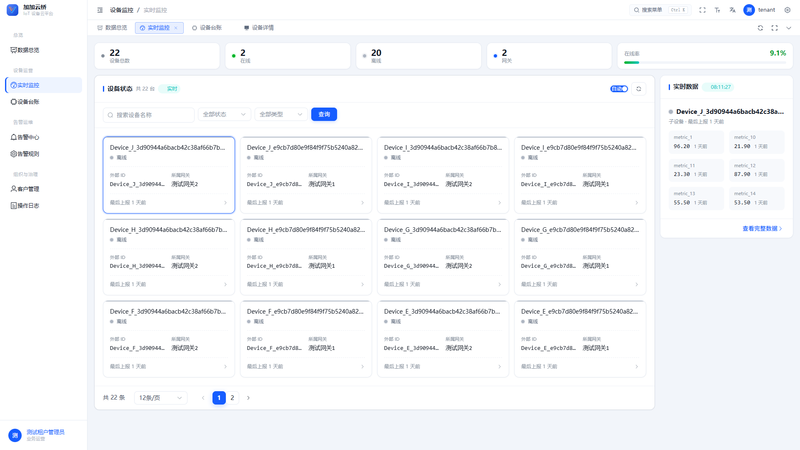Collapse sidebar using the menu fold icon
The height and width of the screenshot is (450, 800).
(x=100, y=10)
